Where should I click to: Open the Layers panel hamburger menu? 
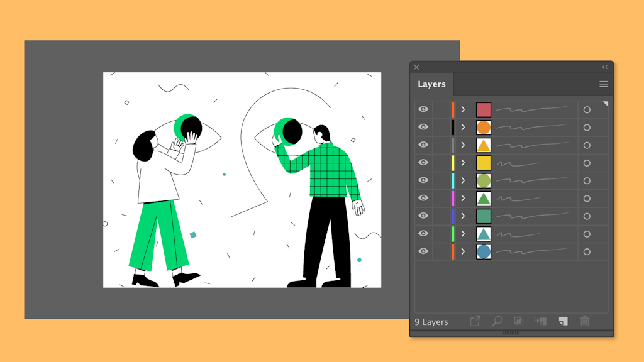click(604, 84)
